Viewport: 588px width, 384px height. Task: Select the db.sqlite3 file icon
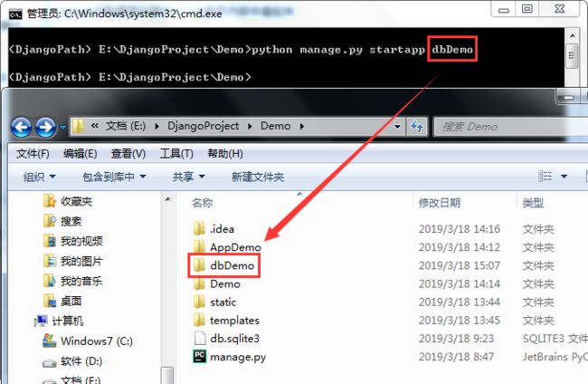(x=200, y=338)
